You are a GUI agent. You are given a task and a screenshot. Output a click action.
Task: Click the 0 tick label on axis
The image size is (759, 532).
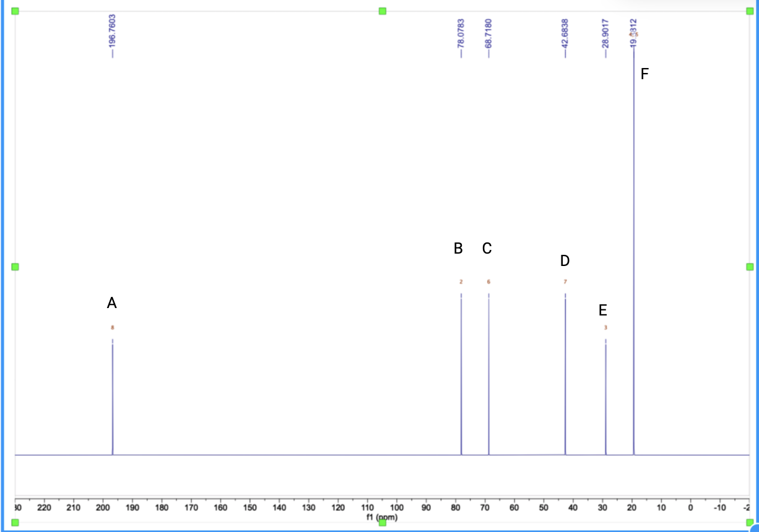pyautogui.click(x=690, y=508)
